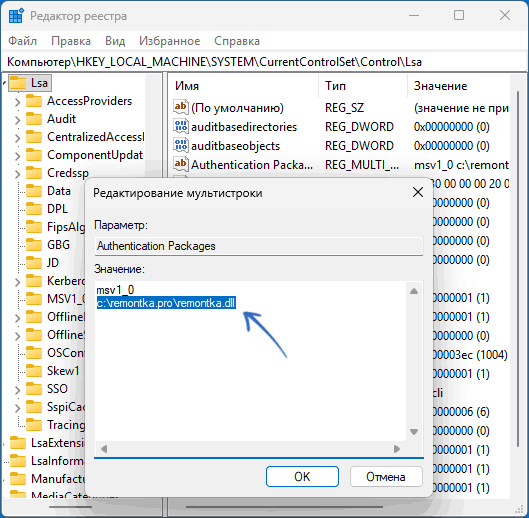529x518 pixels.
Task: Expand the Audit key
Action: point(18,119)
